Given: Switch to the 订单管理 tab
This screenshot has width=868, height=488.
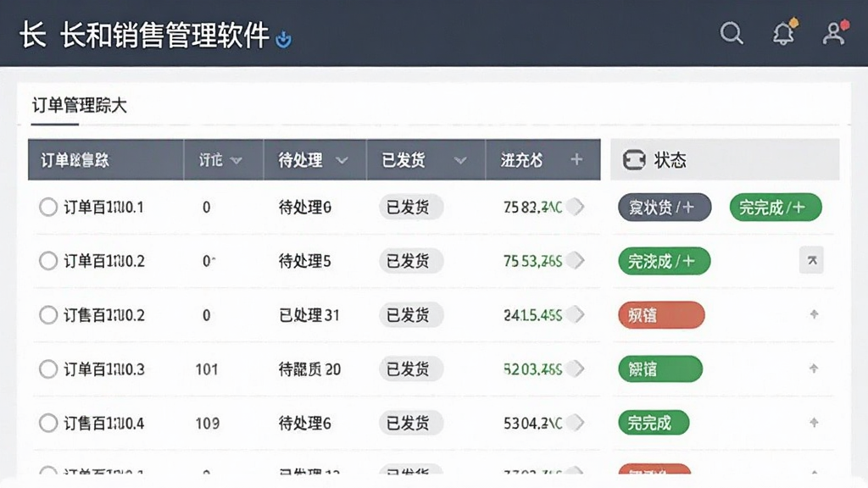Looking at the screenshot, I should click(x=79, y=105).
